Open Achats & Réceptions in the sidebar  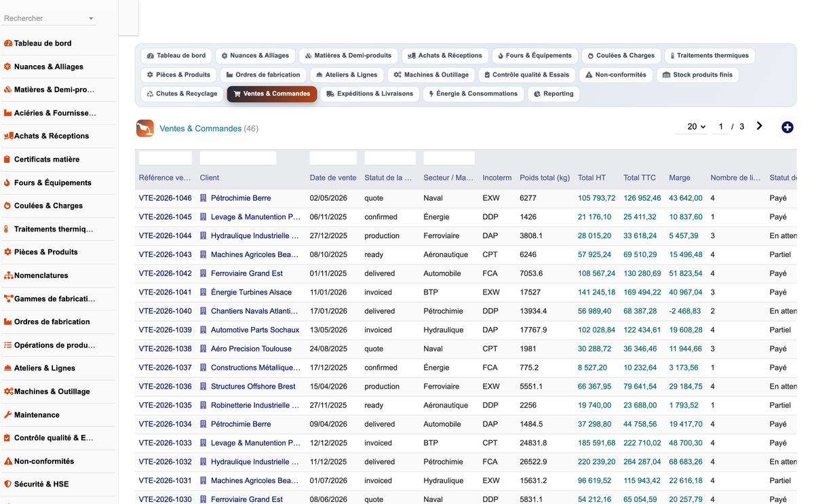coord(52,136)
